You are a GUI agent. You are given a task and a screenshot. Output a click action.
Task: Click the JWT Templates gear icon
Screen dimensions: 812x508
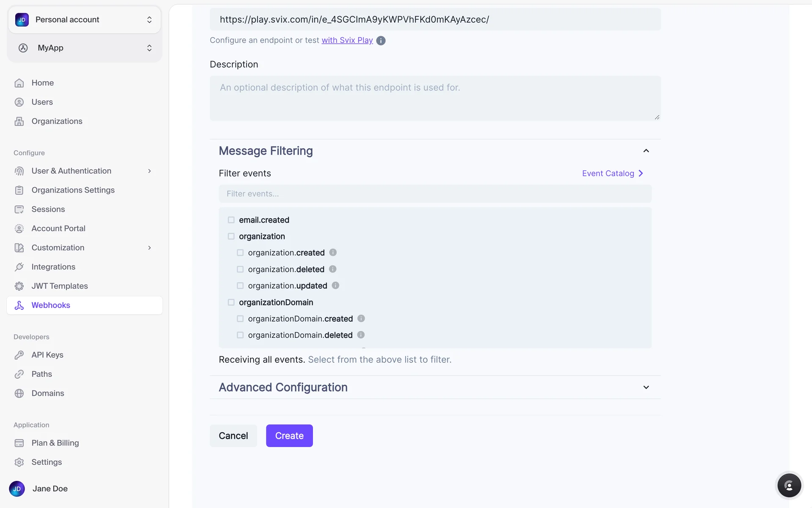click(19, 286)
